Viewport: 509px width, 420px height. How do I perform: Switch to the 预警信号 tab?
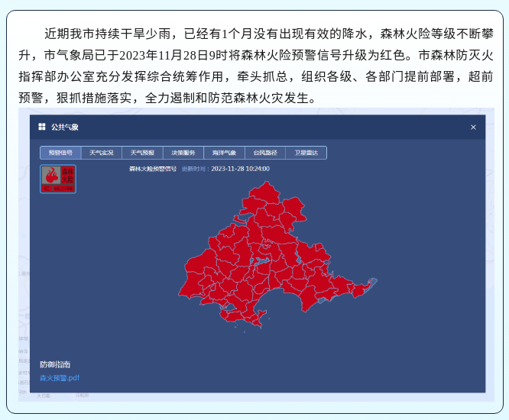tap(60, 153)
